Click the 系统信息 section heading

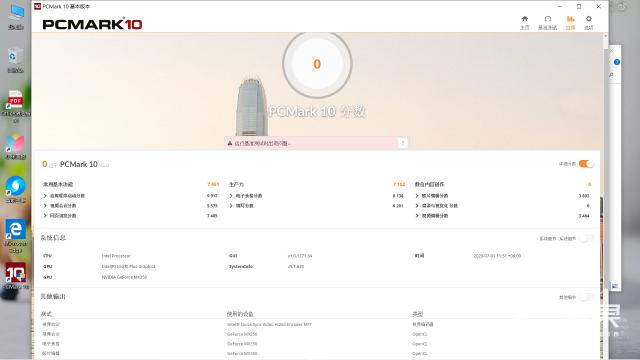tap(53, 238)
